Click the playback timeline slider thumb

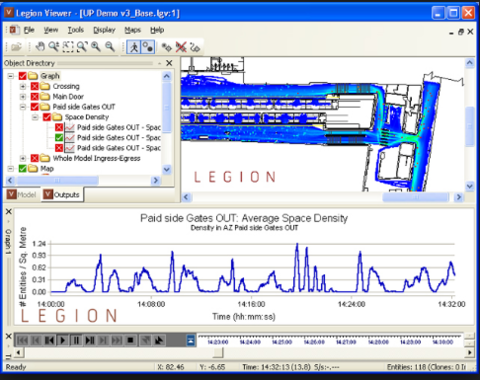pyautogui.click(x=218, y=352)
